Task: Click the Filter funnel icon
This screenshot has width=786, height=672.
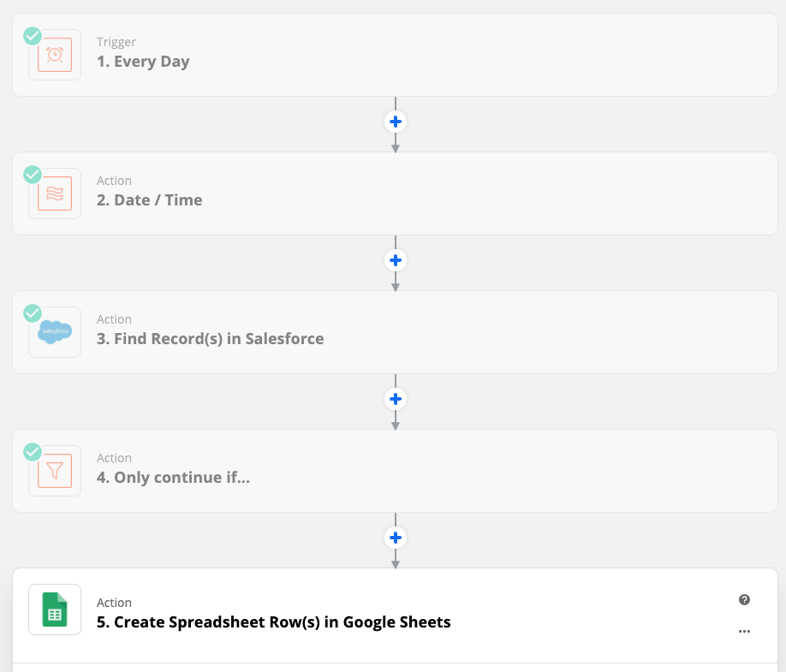Action: coord(55,471)
